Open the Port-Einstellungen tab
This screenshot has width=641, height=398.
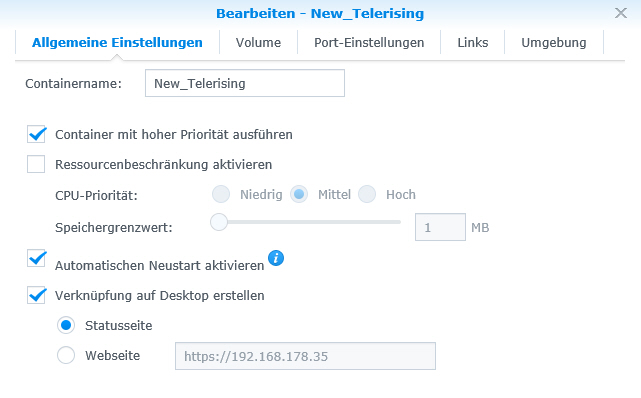369,42
